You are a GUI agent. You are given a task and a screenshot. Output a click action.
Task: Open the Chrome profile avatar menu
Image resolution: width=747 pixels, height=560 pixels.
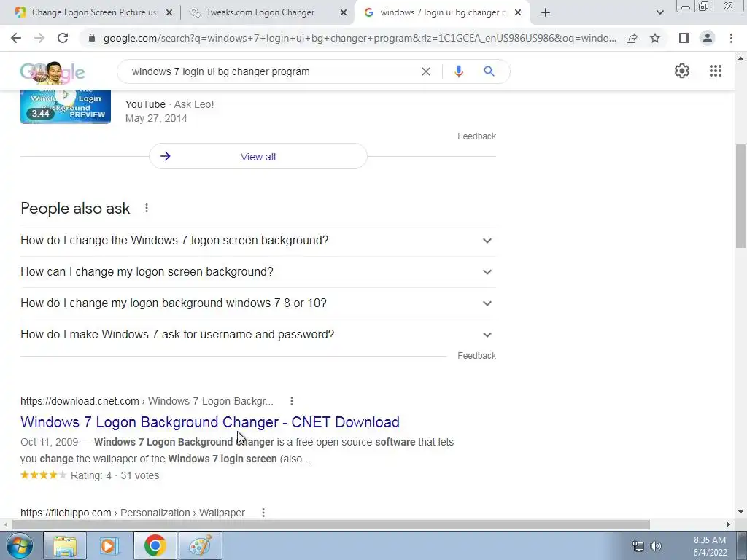click(708, 38)
